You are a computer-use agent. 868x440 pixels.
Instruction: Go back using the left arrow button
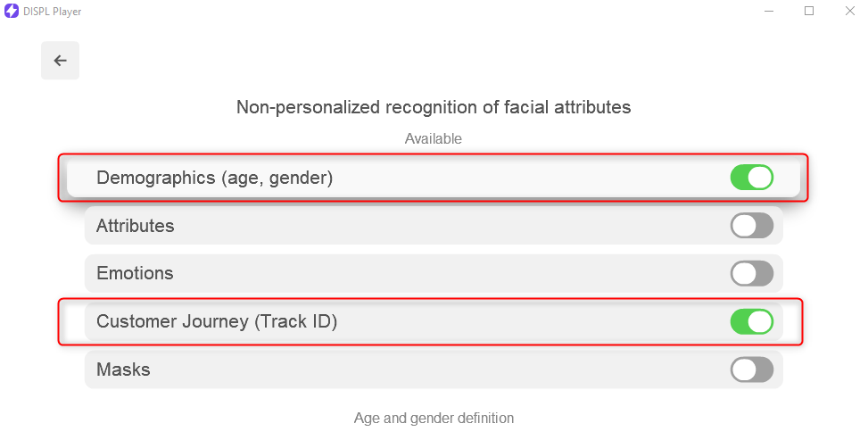pos(60,61)
